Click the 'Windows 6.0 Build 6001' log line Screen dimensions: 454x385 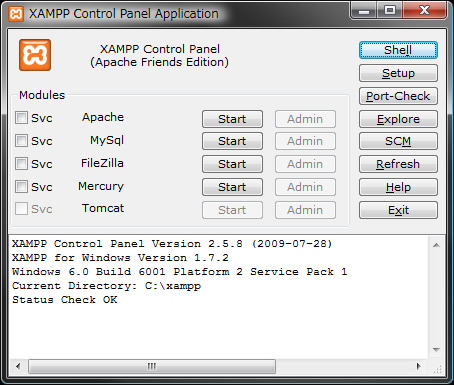coord(180,272)
